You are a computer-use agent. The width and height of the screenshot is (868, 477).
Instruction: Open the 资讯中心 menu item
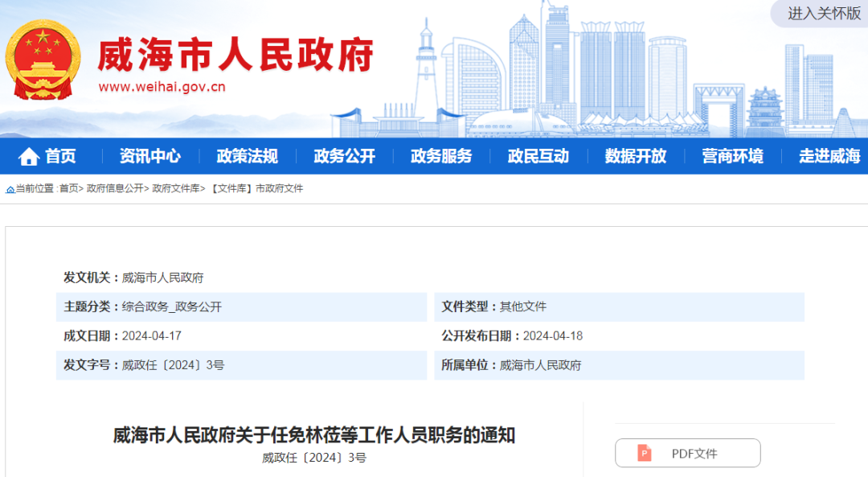point(150,156)
